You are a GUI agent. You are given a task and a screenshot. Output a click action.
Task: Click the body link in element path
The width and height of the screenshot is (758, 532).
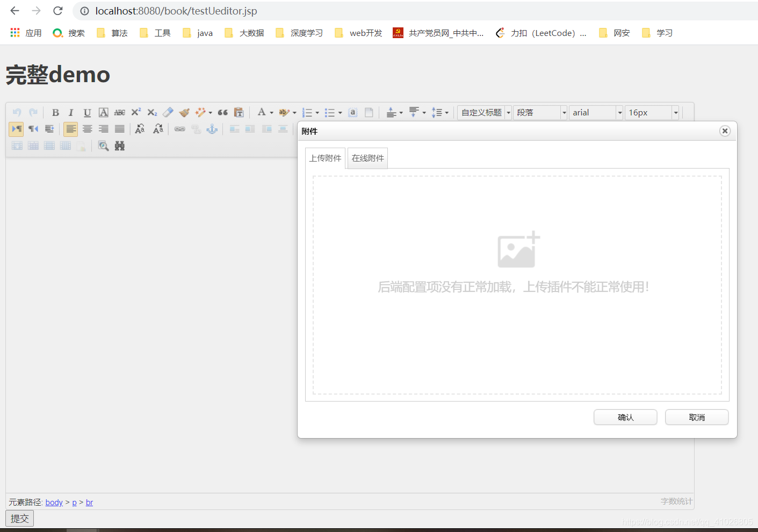point(54,502)
